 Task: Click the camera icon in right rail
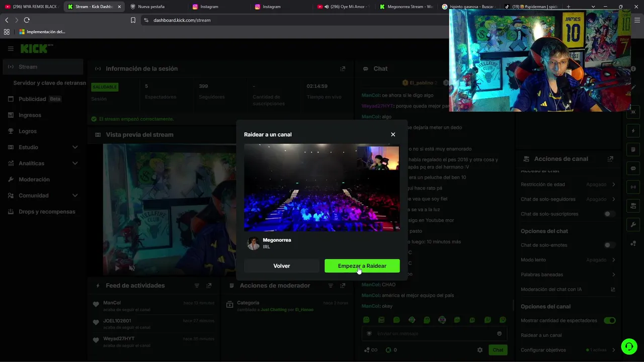pos(633,206)
